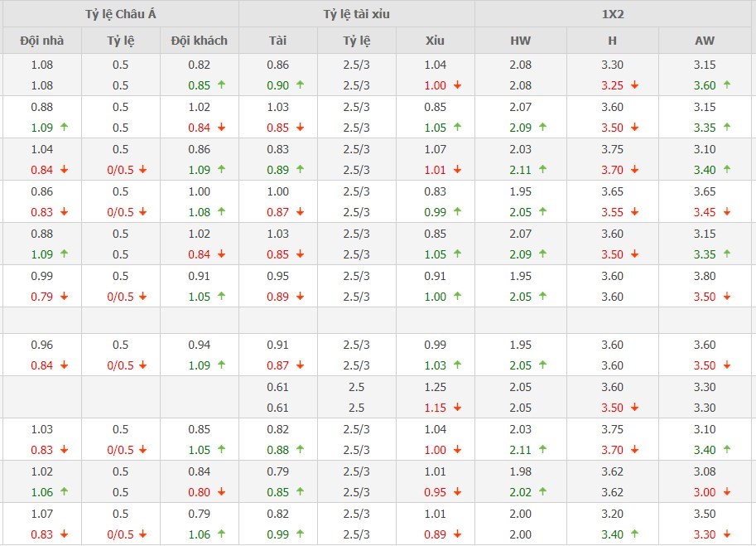
Task: Click the red down arrow beside AW 3.45
Action: tap(726, 213)
